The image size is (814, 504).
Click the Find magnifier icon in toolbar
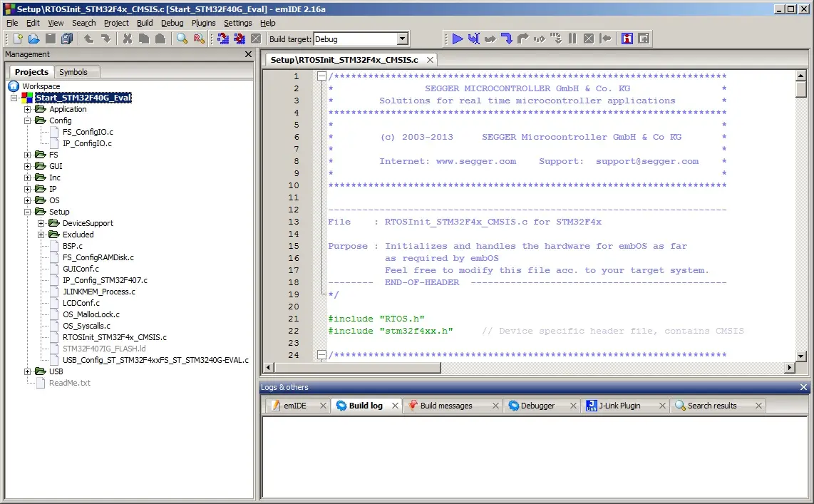[182, 38]
